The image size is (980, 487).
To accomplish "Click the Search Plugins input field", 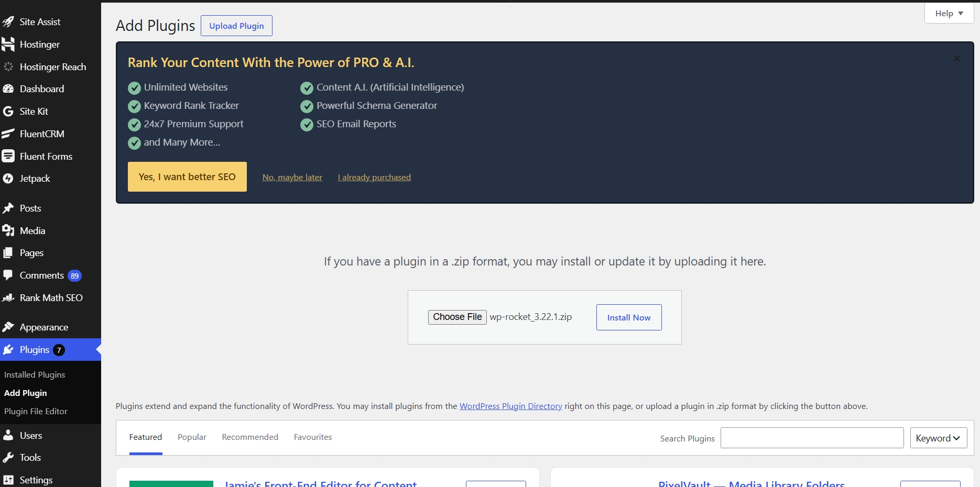I will 812,438.
